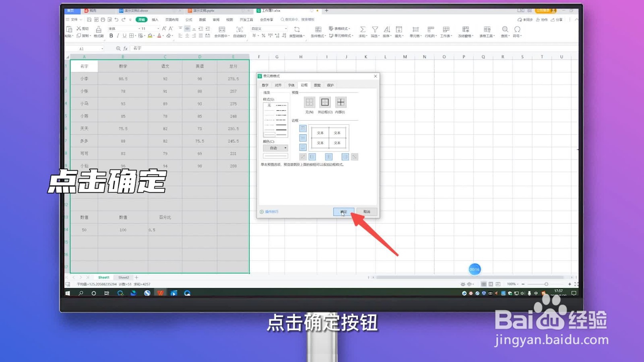The height and width of the screenshot is (362, 644).
Task: Click the save icon in quick toolbar
Action: [x=89, y=20]
